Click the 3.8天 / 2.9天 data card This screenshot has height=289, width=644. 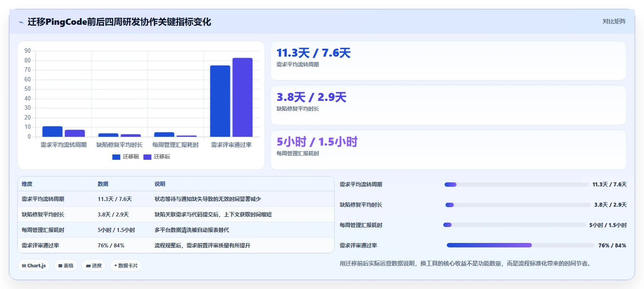tap(449, 105)
